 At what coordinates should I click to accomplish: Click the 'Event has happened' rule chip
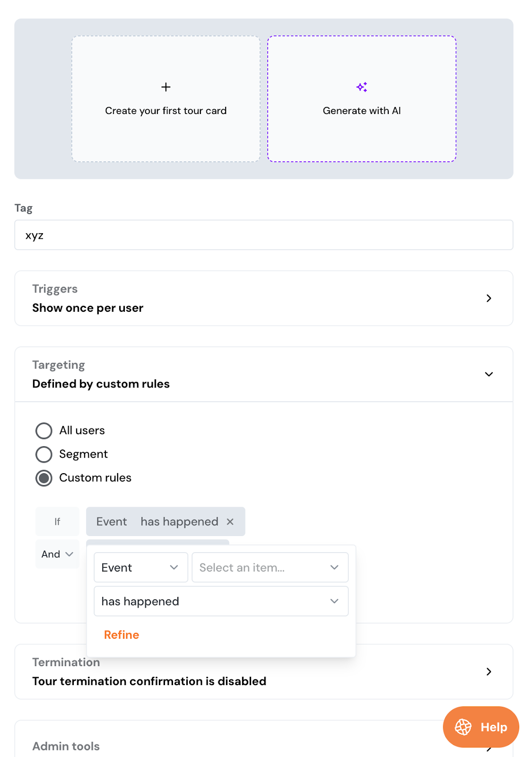pyautogui.click(x=157, y=521)
